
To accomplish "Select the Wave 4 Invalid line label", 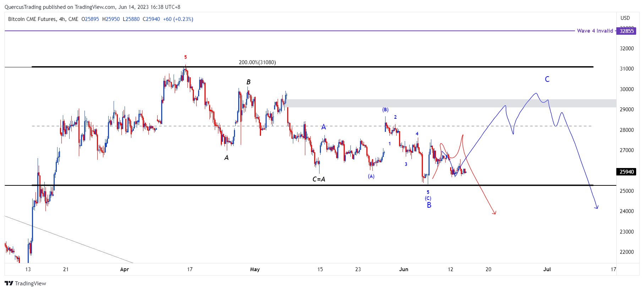I will tap(595, 31).
